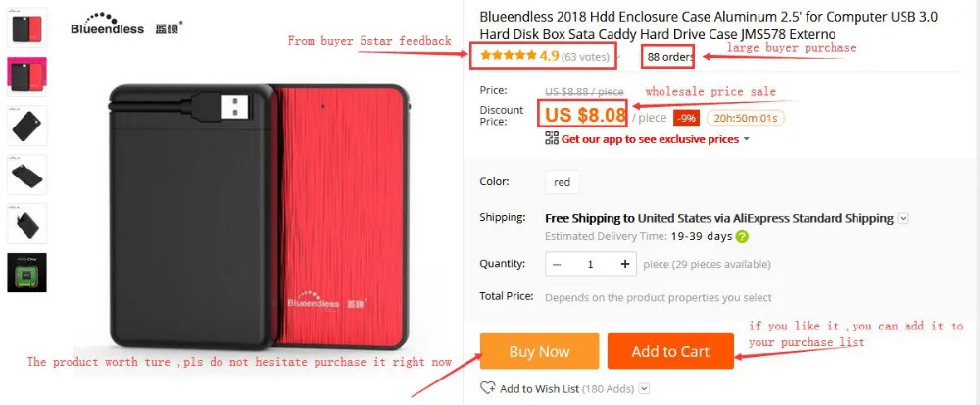Select the green chip thumbnail
The width and height of the screenshot is (980, 405).
[26, 273]
